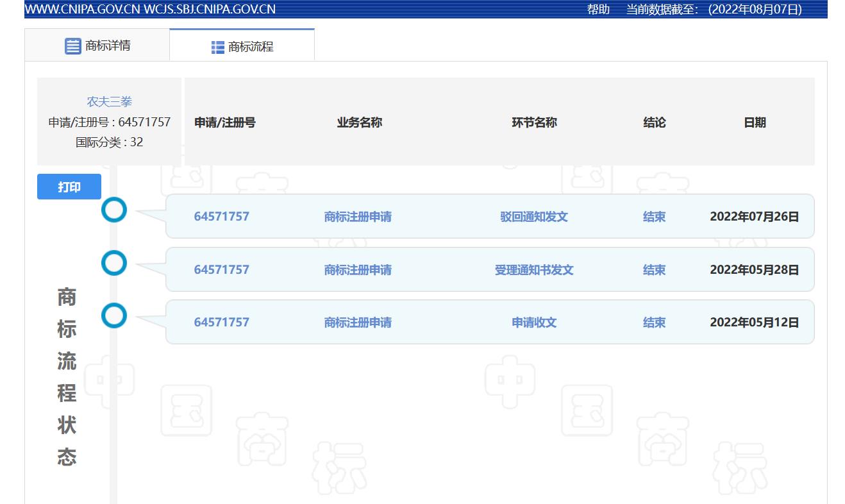Open the 商标流程 tab
Viewport: 845px width, 504px height.
tap(250, 47)
